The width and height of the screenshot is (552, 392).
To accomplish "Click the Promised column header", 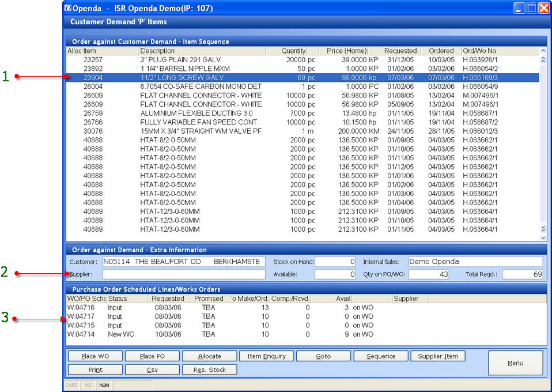I will tap(208, 298).
